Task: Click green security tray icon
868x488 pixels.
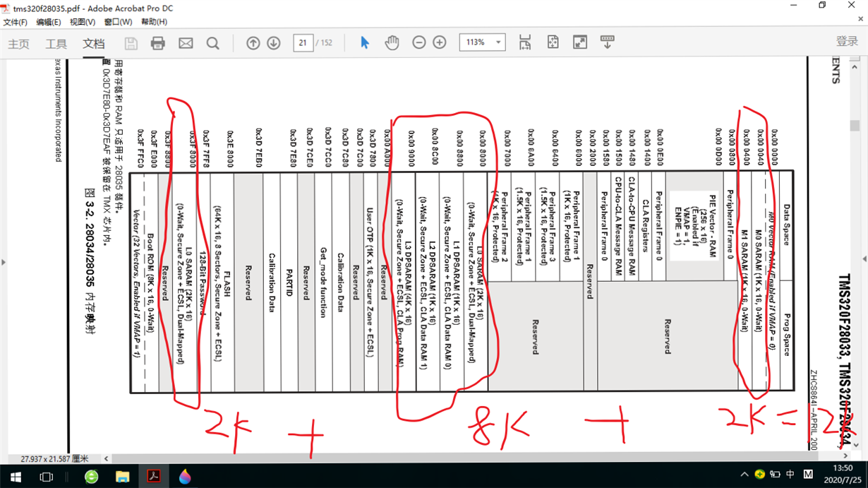Action: coord(759,474)
